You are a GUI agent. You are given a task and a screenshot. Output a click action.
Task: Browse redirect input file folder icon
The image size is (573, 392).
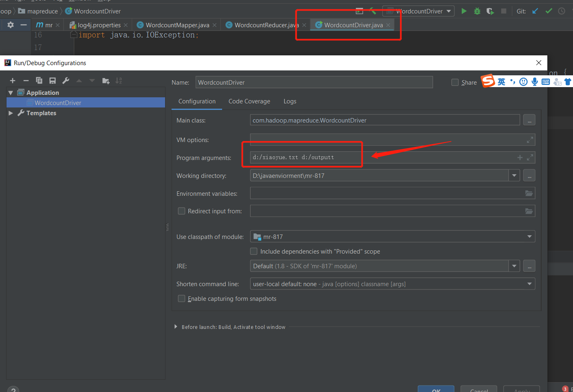[x=529, y=211]
